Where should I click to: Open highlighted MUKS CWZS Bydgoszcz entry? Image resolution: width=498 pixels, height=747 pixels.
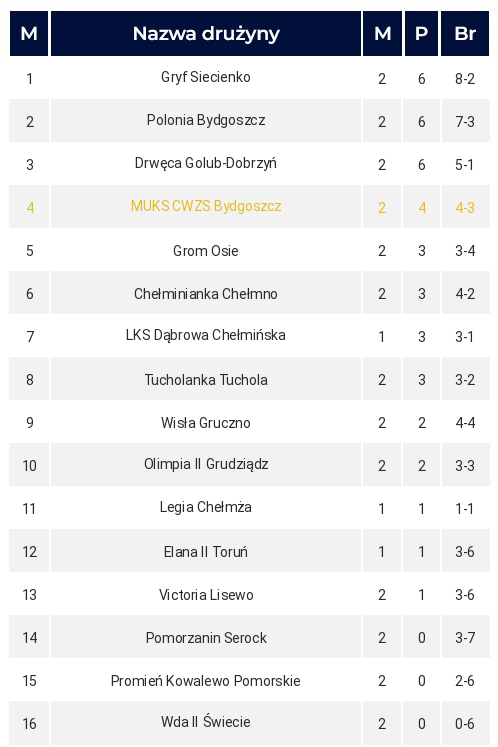[x=205, y=206]
